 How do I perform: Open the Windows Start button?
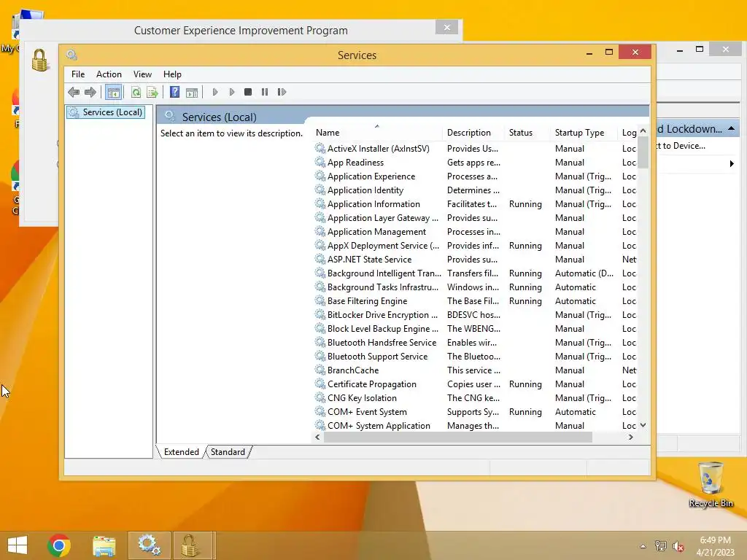(18, 545)
